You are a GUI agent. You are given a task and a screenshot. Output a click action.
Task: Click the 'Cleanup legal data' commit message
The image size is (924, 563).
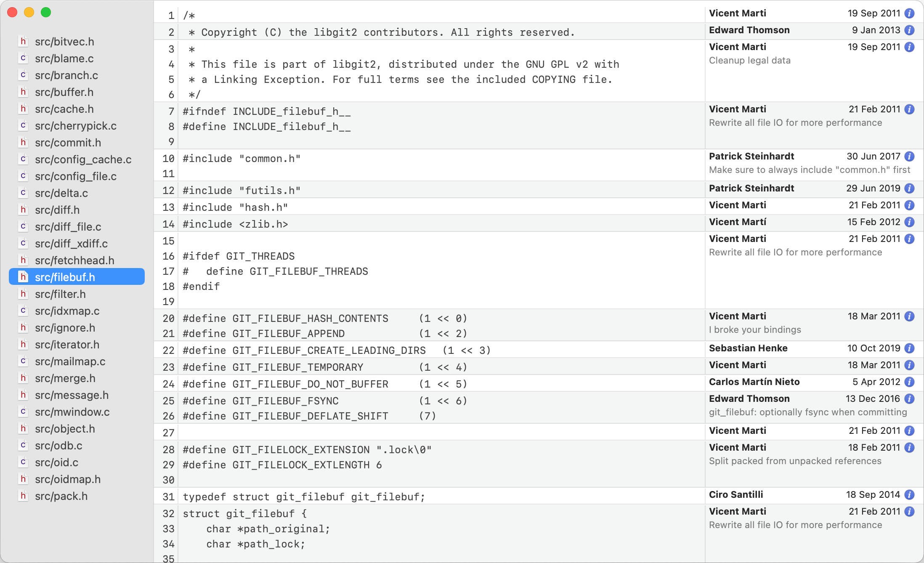(x=749, y=61)
